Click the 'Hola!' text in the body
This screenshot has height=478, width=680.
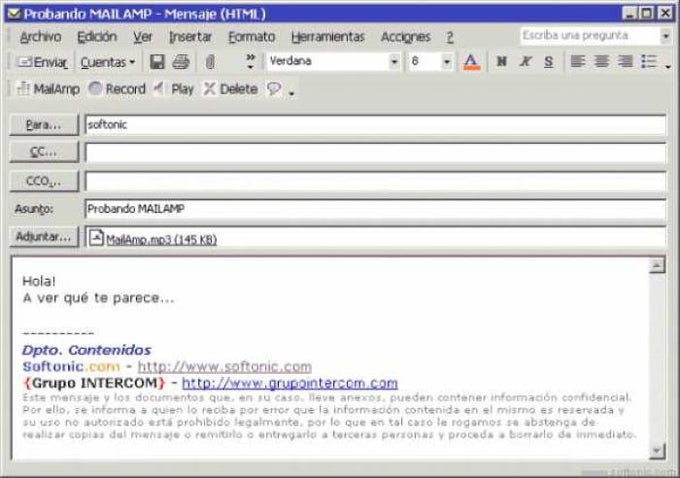click(39, 281)
